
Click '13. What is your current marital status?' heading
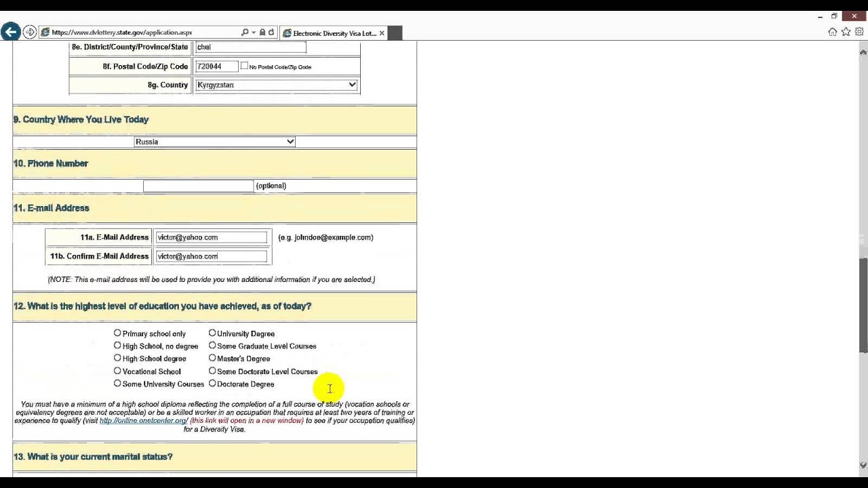pyautogui.click(x=93, y=457)
